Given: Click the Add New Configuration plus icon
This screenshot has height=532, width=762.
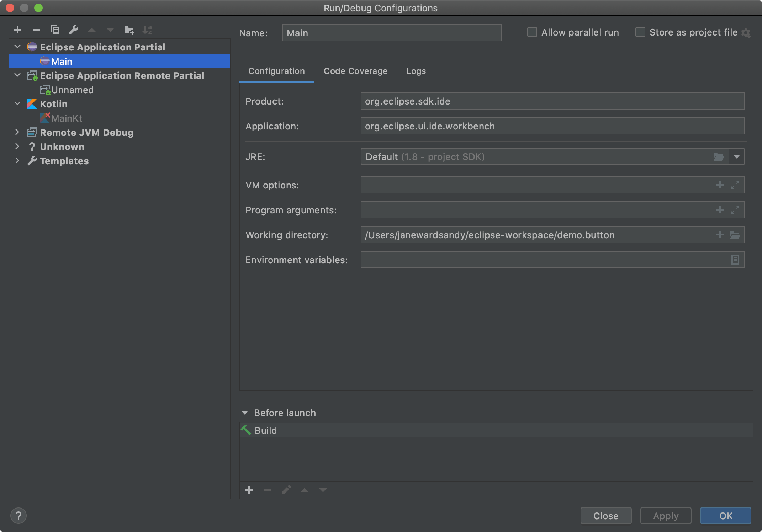Looking at the screenshot, I should (18, 30).
